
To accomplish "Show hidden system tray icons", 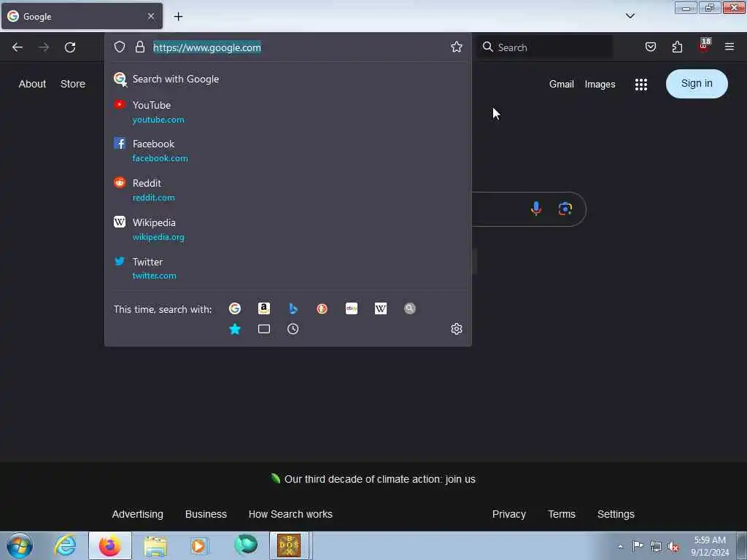I will point(620,547).
